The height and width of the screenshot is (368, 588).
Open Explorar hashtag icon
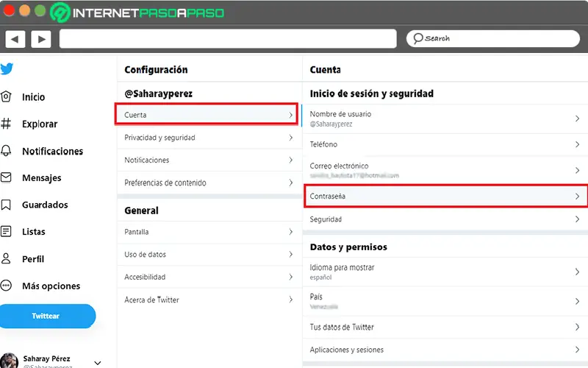point(7,124)
